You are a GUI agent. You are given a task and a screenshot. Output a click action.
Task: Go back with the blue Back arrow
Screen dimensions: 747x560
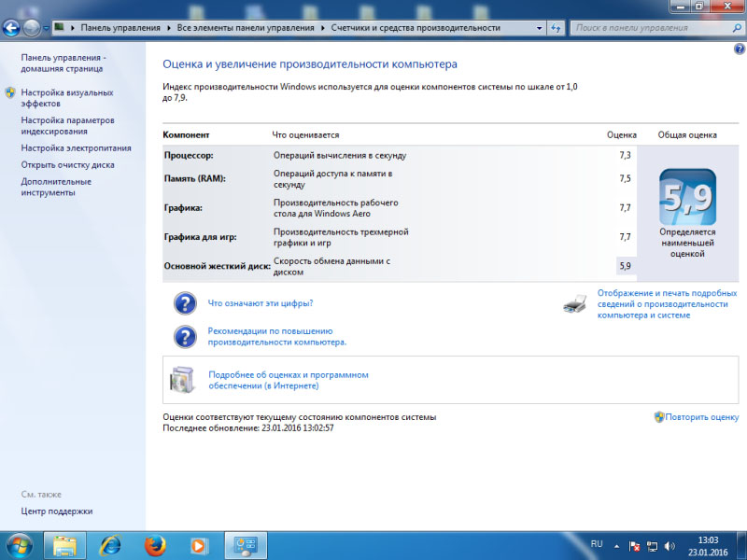click(x=11, y=28)
